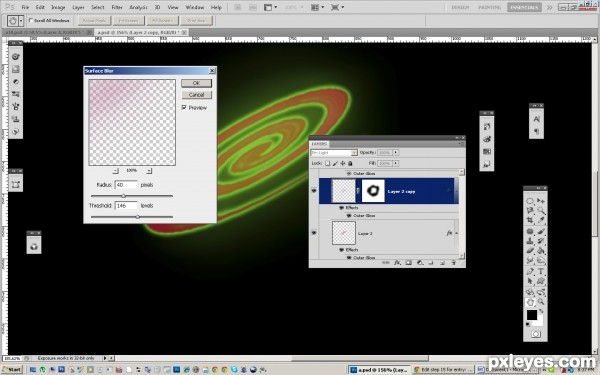The height and width of the screenshot is (375, 600).
Task: Expand more workspaces chevron
Action: [549, 7]
